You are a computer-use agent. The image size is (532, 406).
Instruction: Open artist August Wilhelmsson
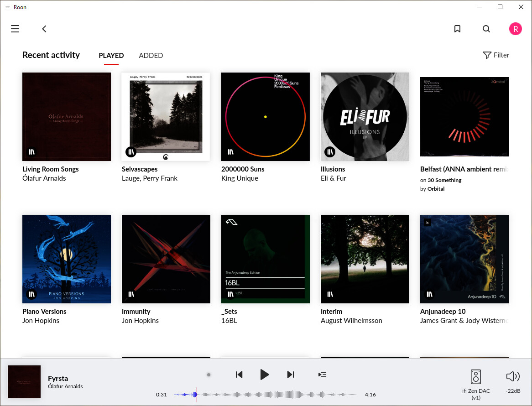click(351, 321)
